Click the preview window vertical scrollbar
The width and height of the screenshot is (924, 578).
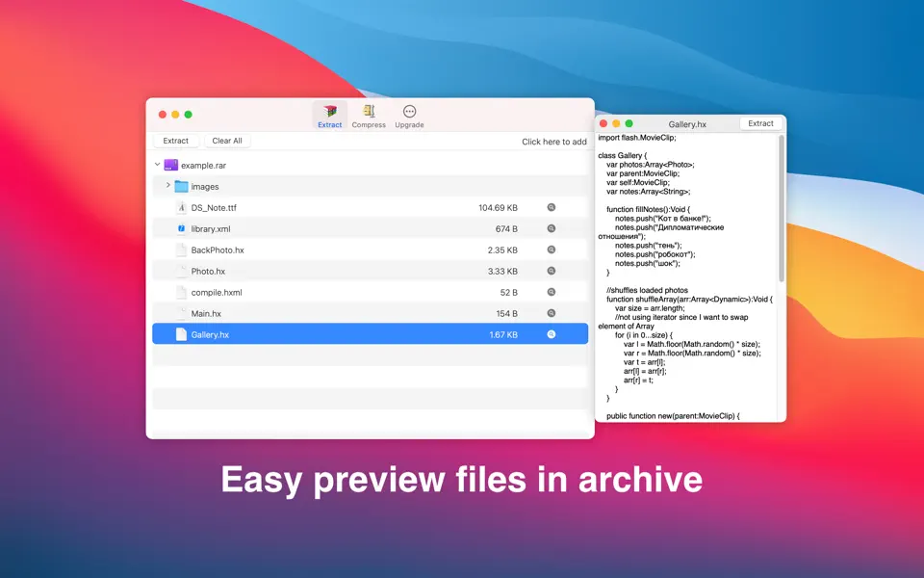click(782, 208)
